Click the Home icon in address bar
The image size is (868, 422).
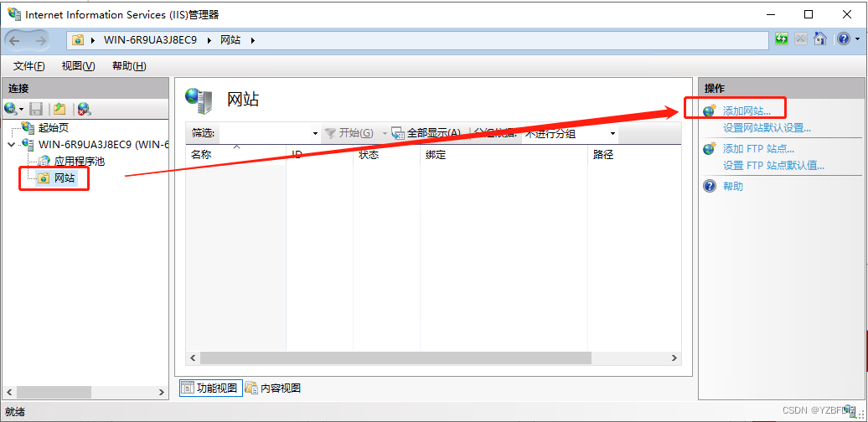click(820, 39)
